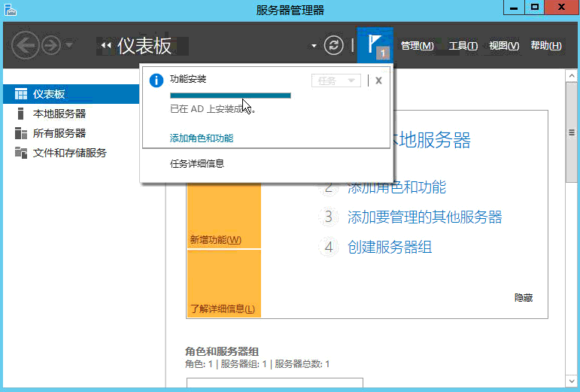
Task: Open 所有服务器 in the sidebar
Action: pos(59,133)
